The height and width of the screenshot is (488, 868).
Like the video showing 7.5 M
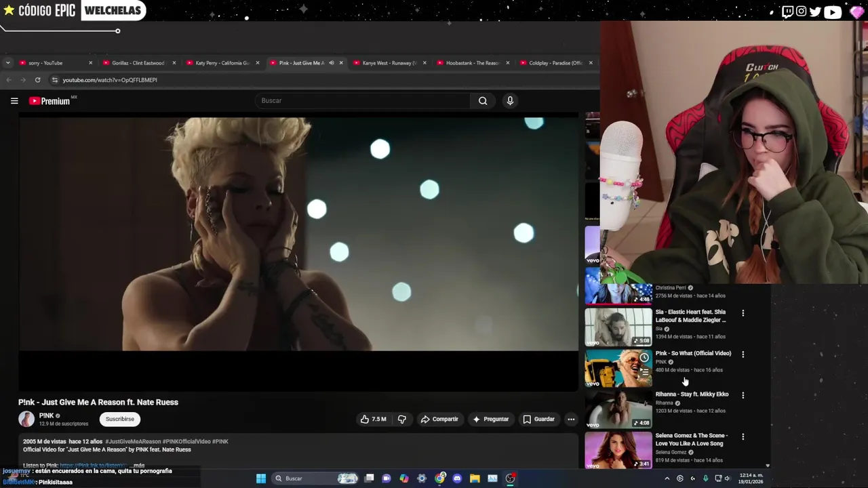tap(373, 420)
